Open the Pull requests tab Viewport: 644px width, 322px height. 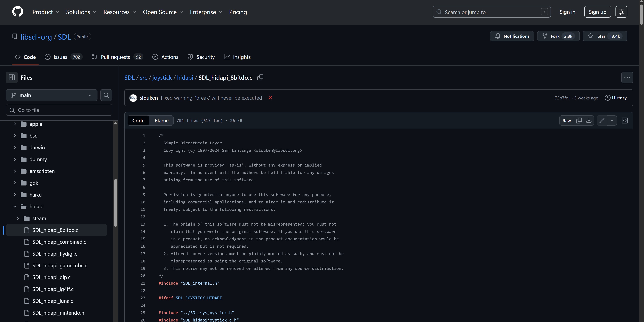pos(115,57)
